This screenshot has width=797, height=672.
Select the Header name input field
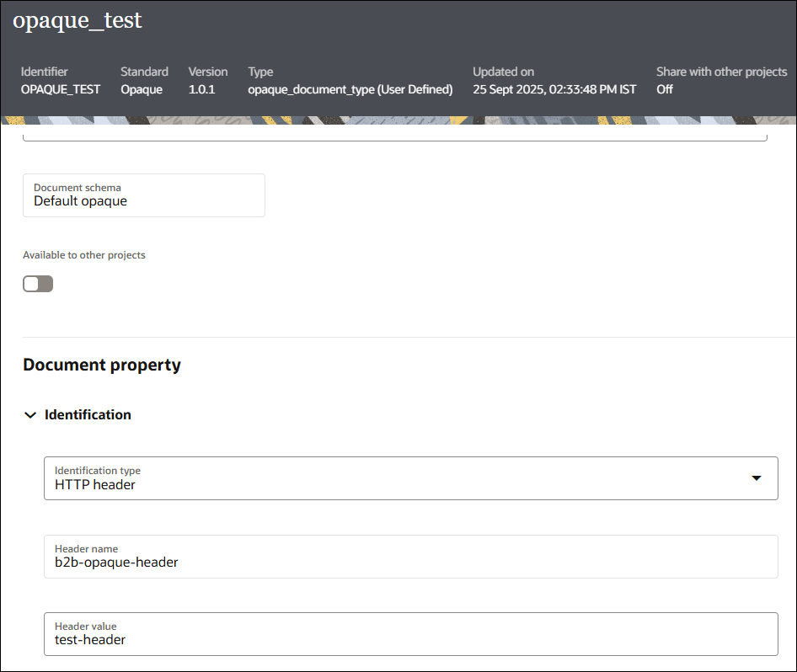411,557
